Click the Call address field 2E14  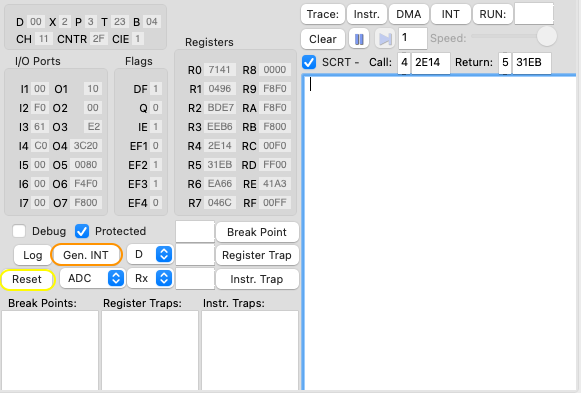(431, 63)
